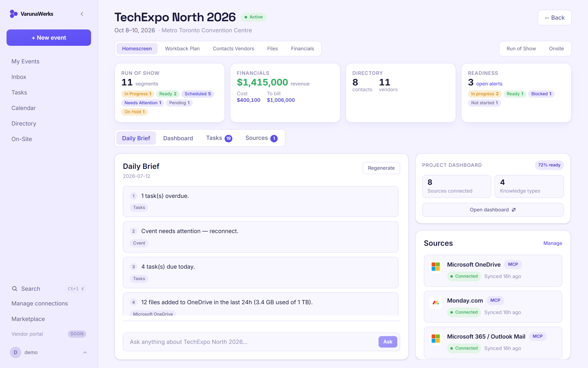This screenshot has height=368, width=588.
Task: Select the Homescreen tab
Action: point(137,49)
